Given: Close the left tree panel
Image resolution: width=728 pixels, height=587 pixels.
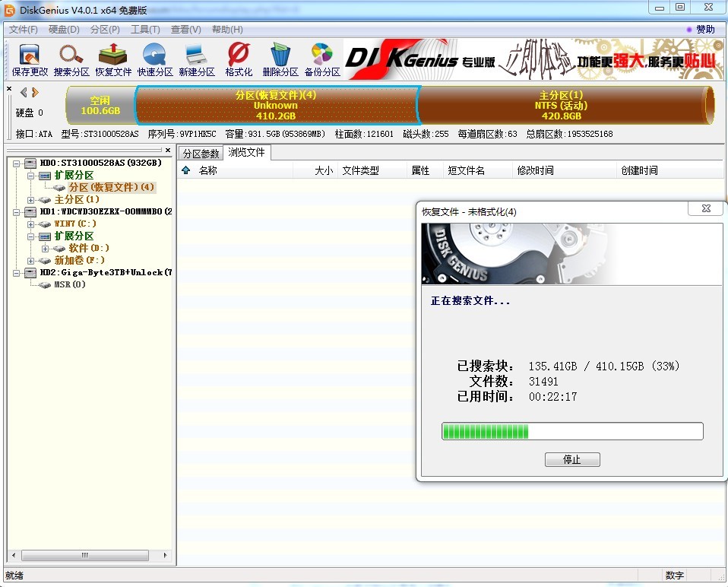Looking at the screenshot, I should pyautogui.click(x=168, y=150).
